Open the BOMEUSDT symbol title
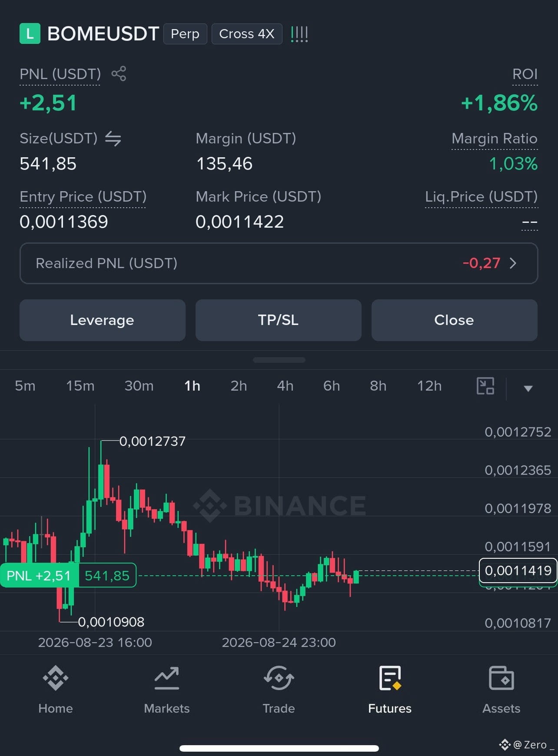This screenshot has width=558, height=756. coord(103,34)
